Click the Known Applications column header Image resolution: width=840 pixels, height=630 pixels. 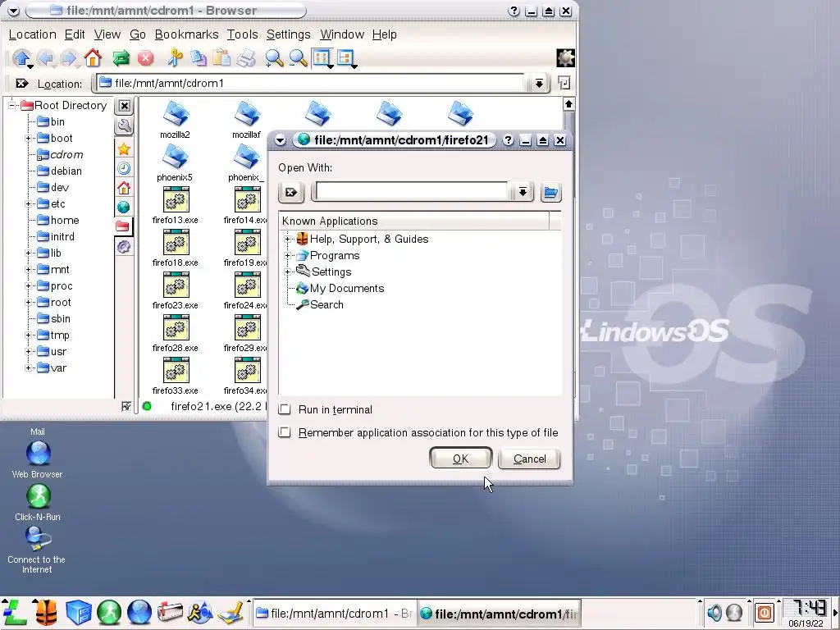(414, 221)
